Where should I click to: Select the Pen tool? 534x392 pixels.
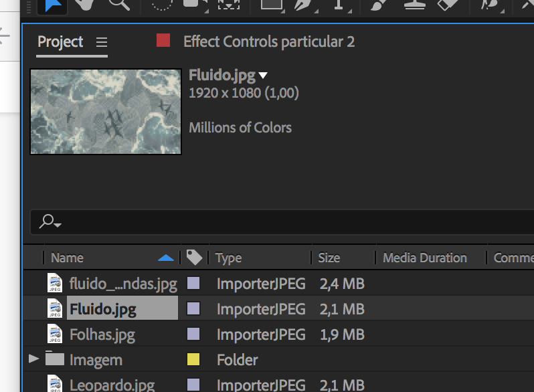[x=306, y=5]
